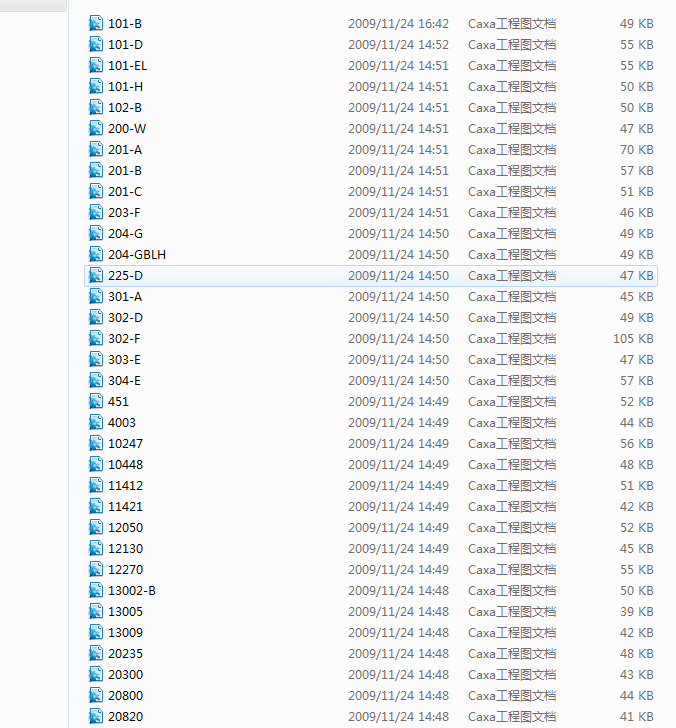Image resolution: width=676 pixels, height=728 pixels.
Task: Click the file name 20235
Action: 125,654
